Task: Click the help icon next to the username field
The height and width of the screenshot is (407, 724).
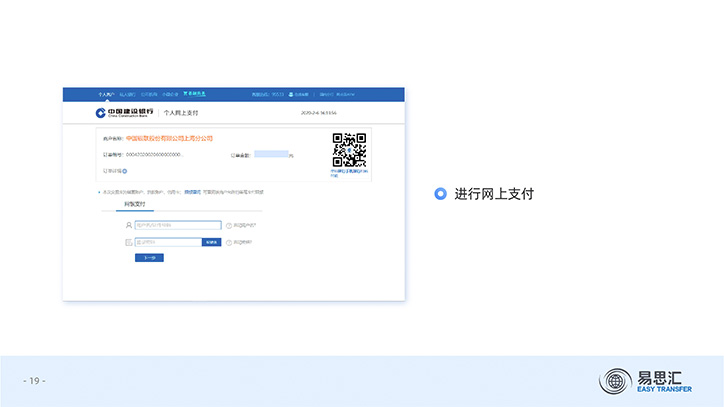Action: [x=228, y=226]
